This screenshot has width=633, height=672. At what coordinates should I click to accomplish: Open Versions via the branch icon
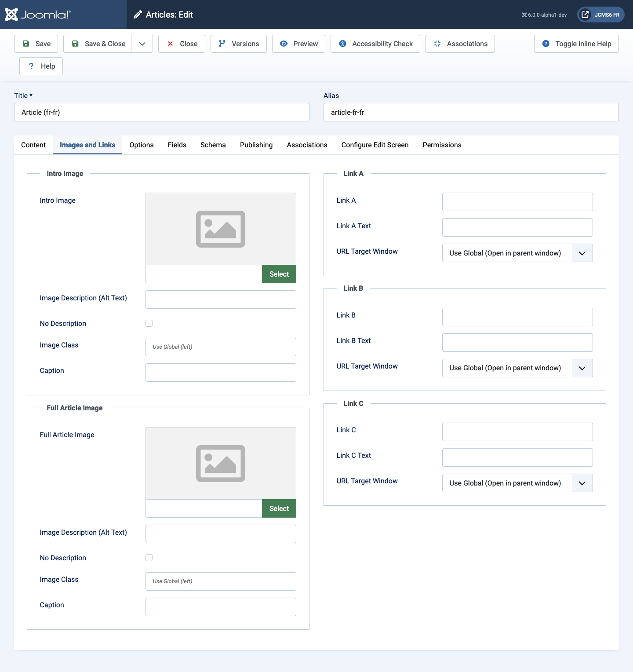238,44
